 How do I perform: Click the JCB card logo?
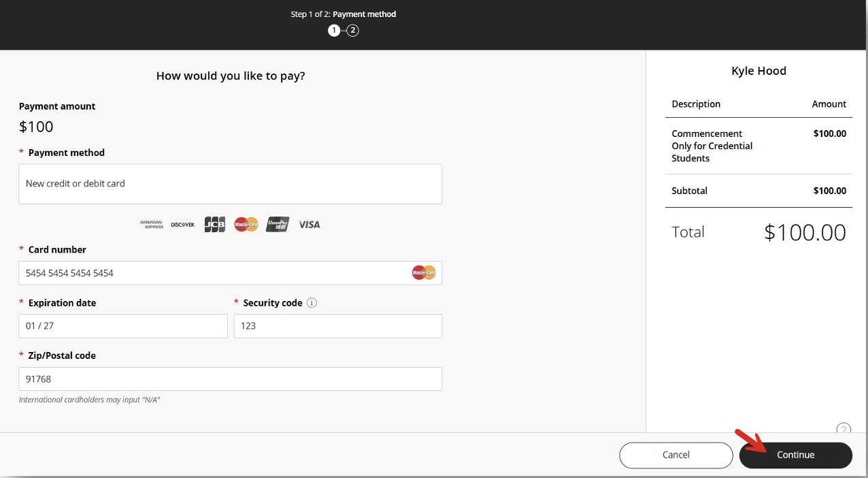point(214,225)
